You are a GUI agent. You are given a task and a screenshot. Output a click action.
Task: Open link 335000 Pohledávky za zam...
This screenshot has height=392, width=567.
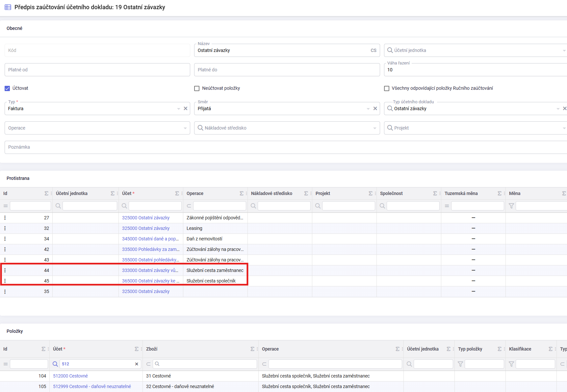coord(151,249)
